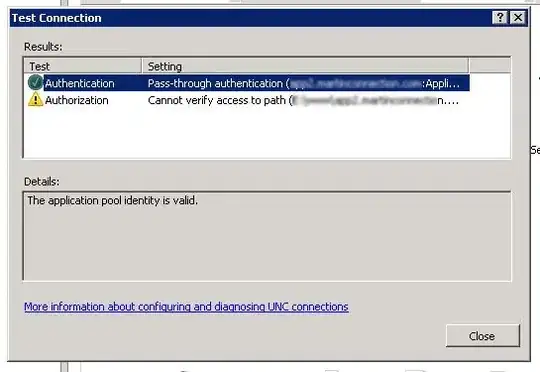Click the divider between Test and Setting headers
The image size is (540, 372).
tap(142, 66)
